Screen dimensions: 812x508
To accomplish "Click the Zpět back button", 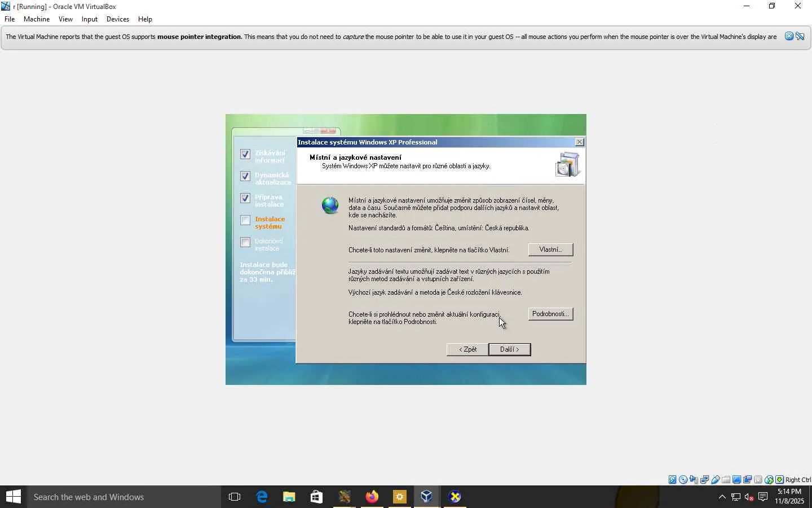I will tap(467, 349).
